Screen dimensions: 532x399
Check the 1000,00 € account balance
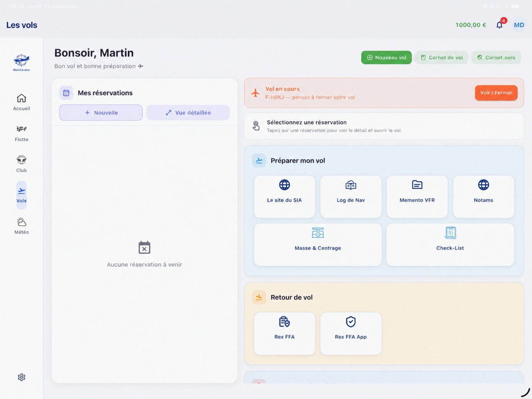click(471, 25)
